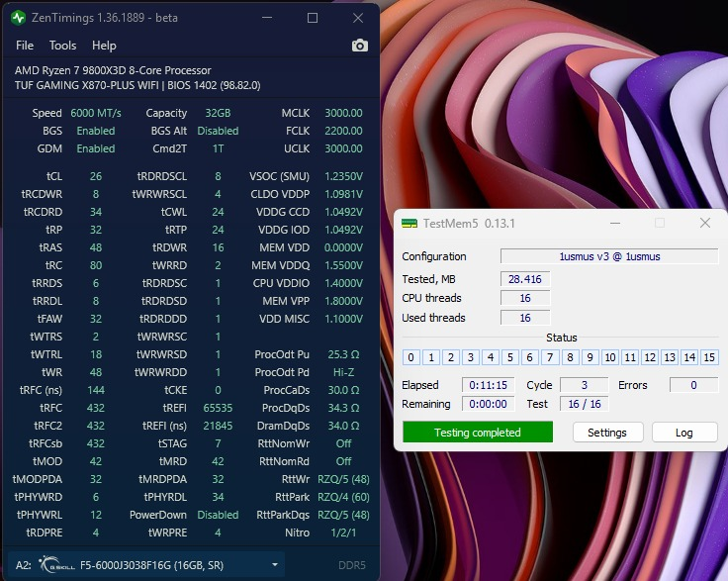
Task: Click thread status box 10 in TestMem5
Action: coord(610,357)
